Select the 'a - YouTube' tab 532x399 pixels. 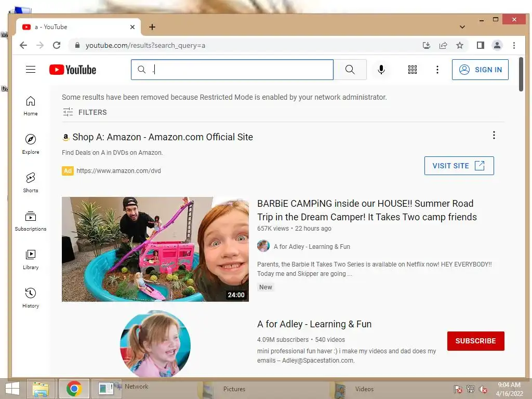click(x=78, y=27)
